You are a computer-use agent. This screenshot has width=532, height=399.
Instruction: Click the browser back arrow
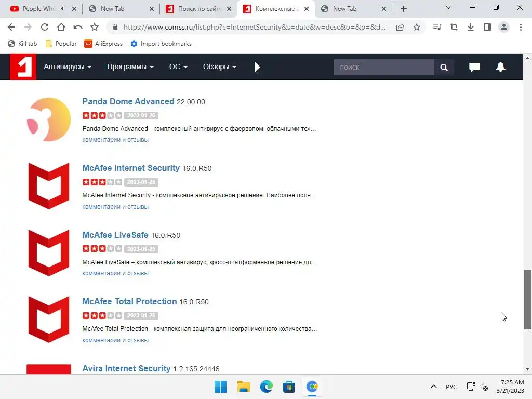coord(11,27)
